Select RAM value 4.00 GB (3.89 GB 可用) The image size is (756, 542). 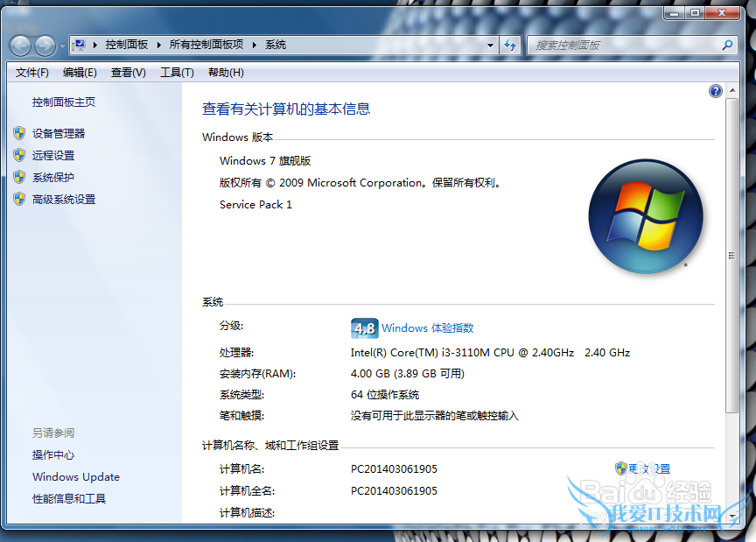(x=408, y=374)
